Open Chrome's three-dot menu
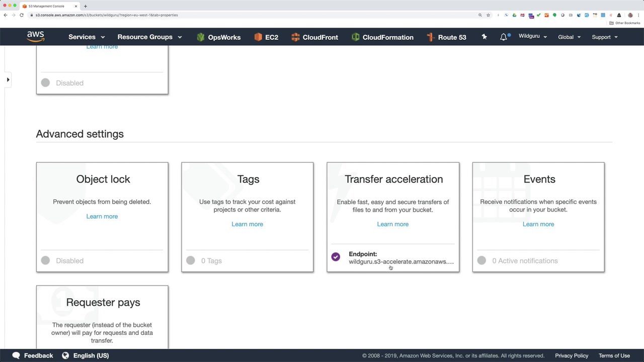644x362 pixels. [x=638, y=15]
